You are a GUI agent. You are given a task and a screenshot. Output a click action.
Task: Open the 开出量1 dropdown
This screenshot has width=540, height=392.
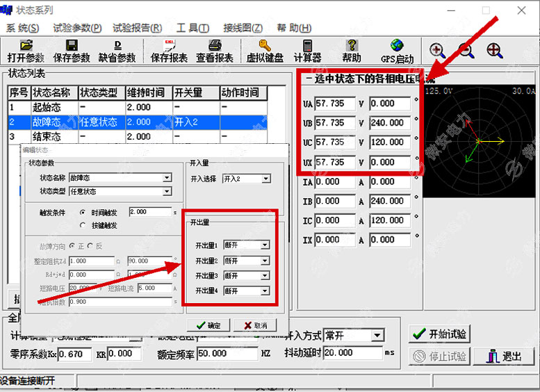[264, 245]
